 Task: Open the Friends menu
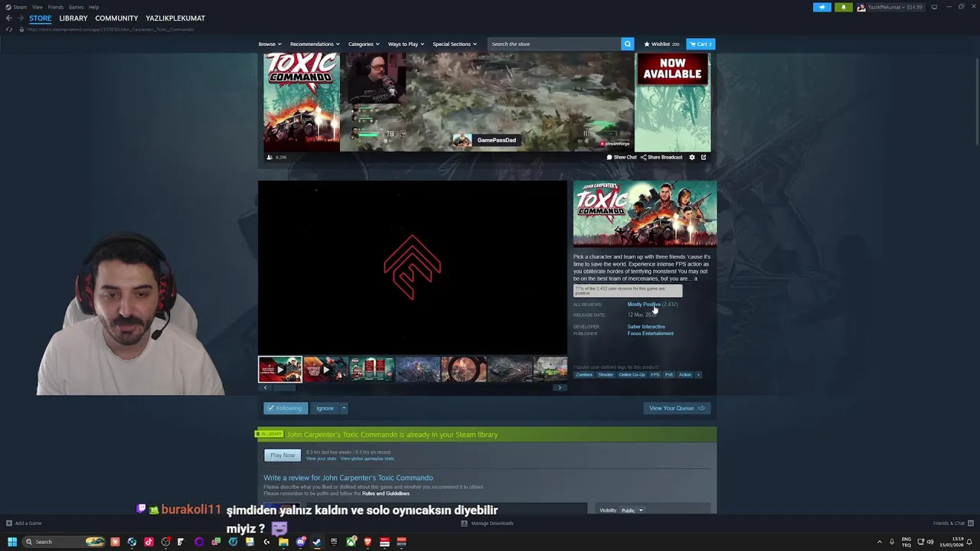(55, 7)
